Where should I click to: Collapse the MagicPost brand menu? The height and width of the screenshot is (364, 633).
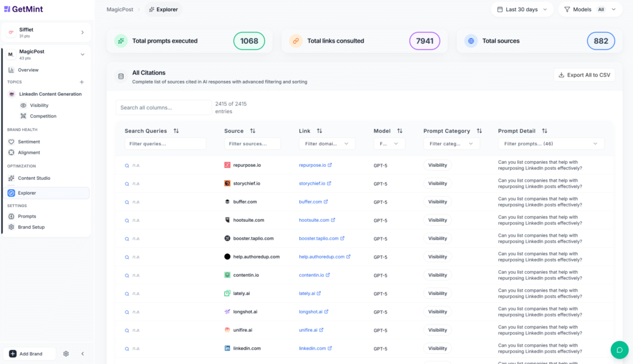click(x=83, y=54)
